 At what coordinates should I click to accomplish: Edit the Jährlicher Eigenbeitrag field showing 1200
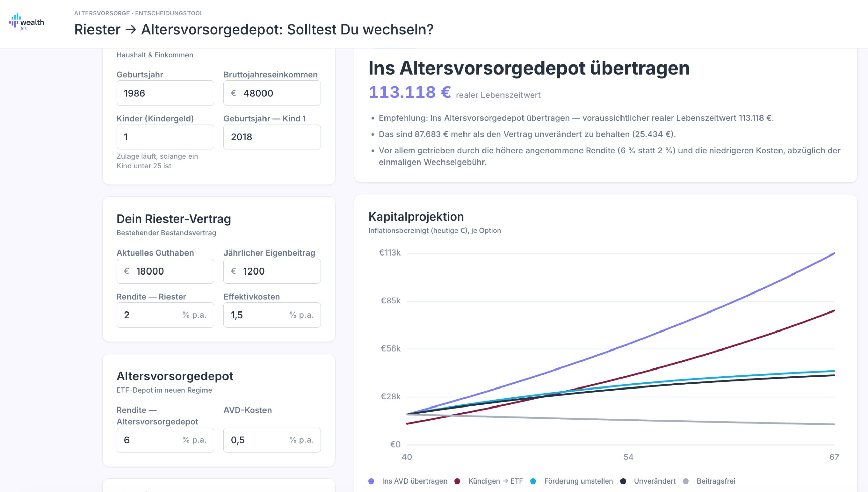272,271
